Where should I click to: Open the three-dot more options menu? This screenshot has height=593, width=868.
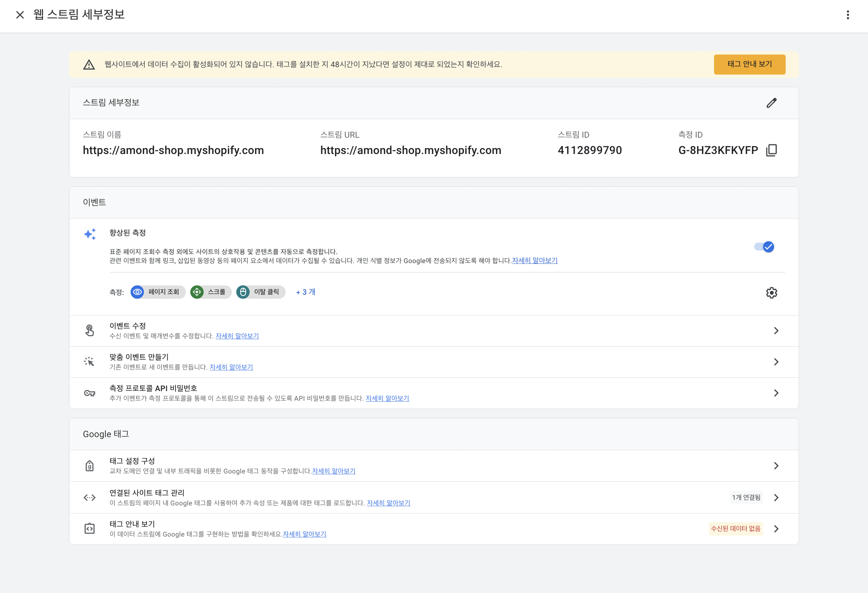tap(848, 15)
